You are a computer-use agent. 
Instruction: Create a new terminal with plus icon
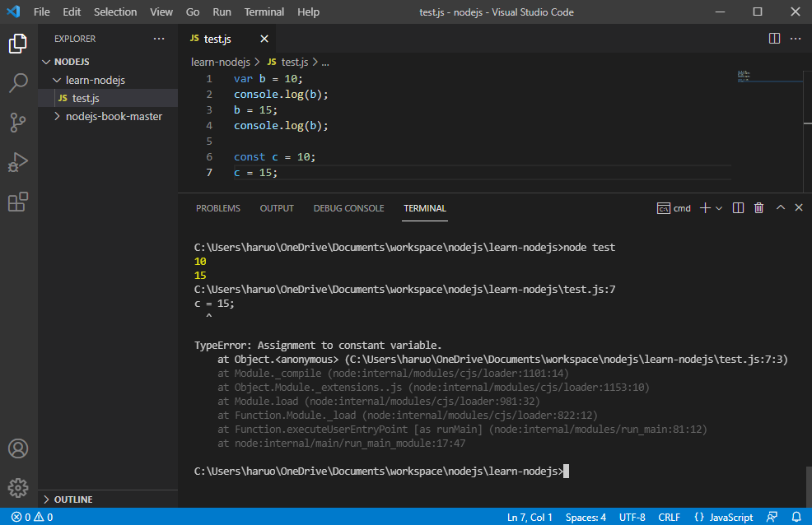coord(705,208)
